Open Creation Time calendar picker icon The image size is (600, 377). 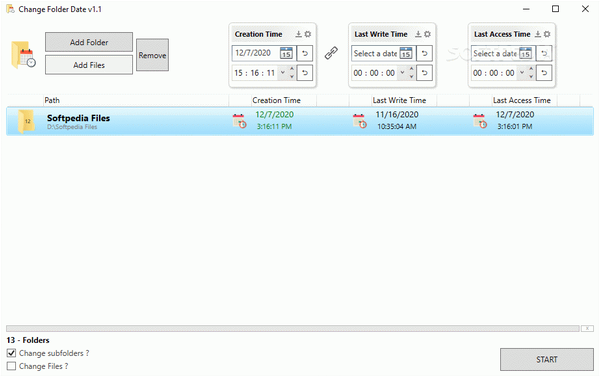(x=286, y=53)
